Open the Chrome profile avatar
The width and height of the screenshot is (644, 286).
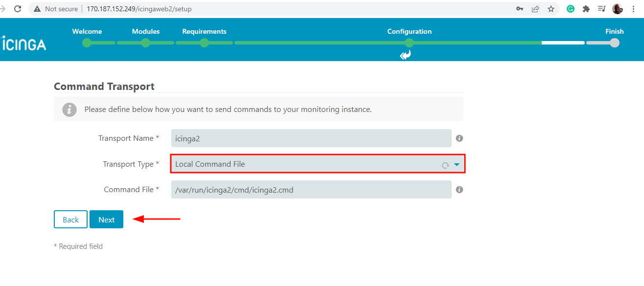coord(618,9)
